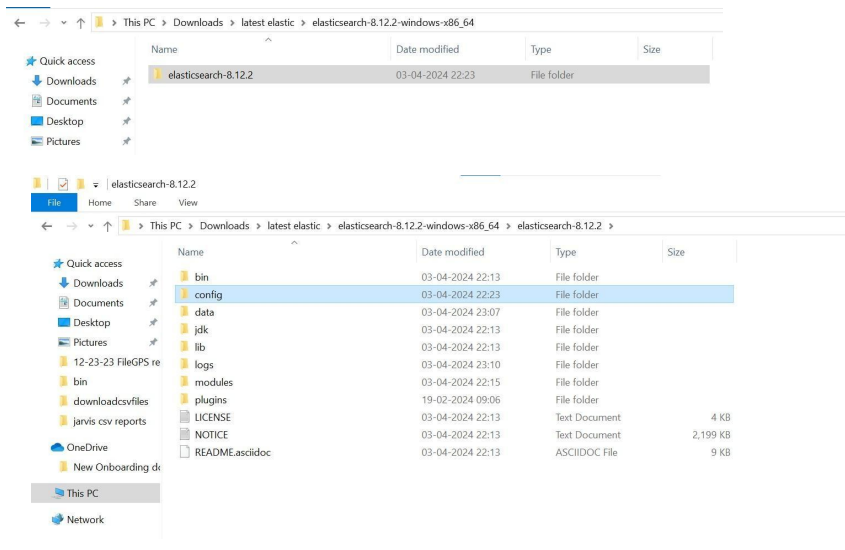
Task: Select the jdk folder
Action: (454, 330)
